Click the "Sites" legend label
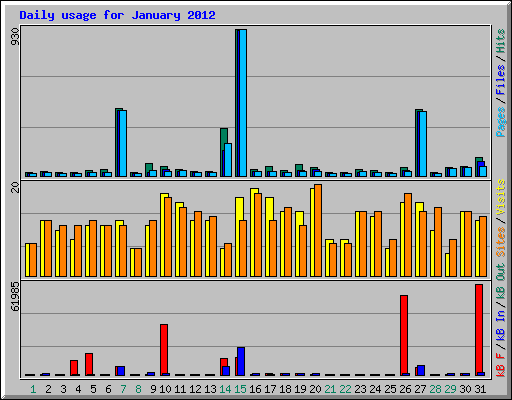Image resolution: width=512 pixels, height=400 pixels. 500,242
